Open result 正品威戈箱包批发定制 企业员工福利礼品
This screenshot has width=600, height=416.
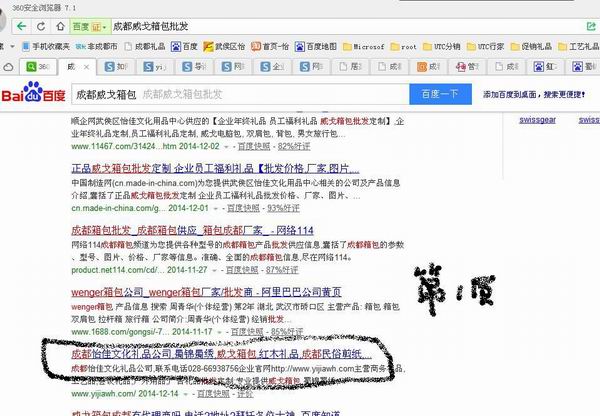click(x=215, y=168)
